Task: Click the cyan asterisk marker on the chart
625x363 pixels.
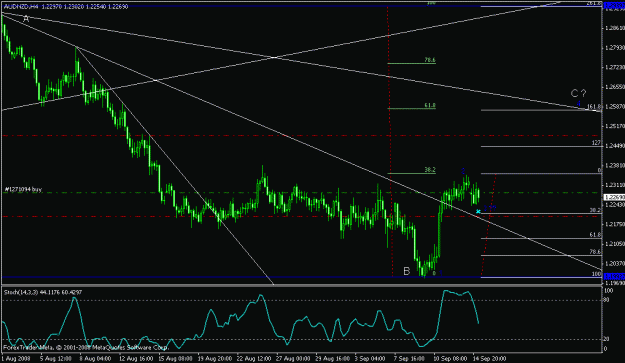Action: 478,211
